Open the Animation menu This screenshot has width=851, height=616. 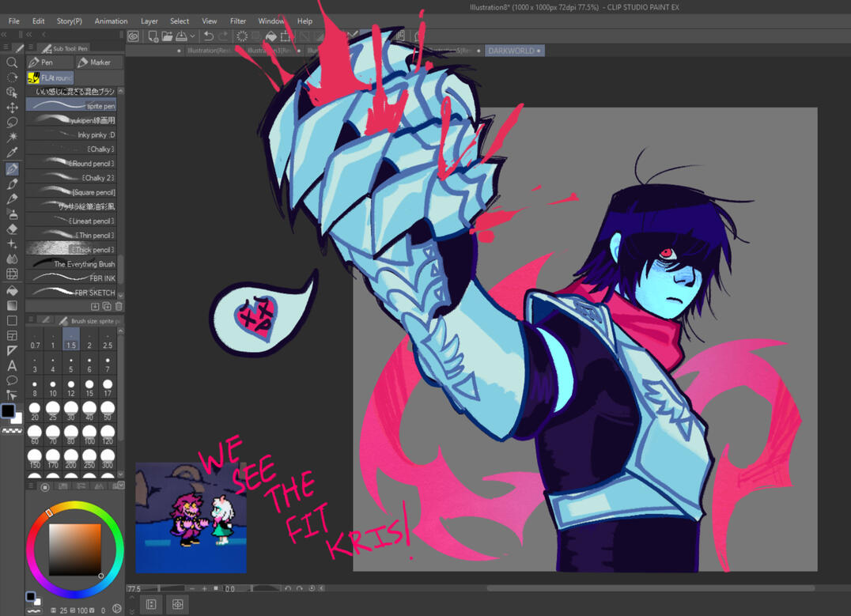[x=111, y=21]
